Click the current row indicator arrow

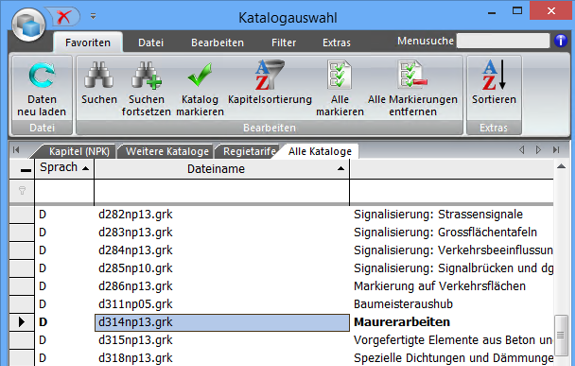coord(22,322)
